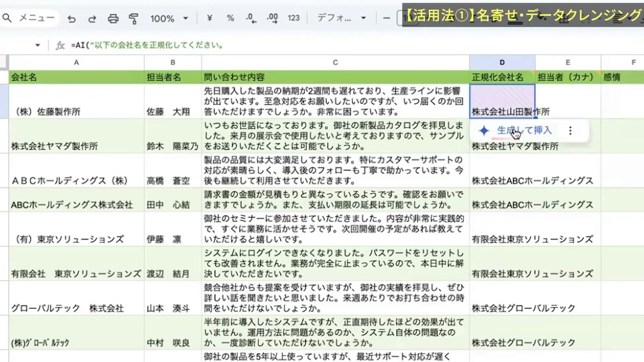This screenshot has width=644, height=362.
Task: Click the Undo arrow icon
Action: (71, 19)
